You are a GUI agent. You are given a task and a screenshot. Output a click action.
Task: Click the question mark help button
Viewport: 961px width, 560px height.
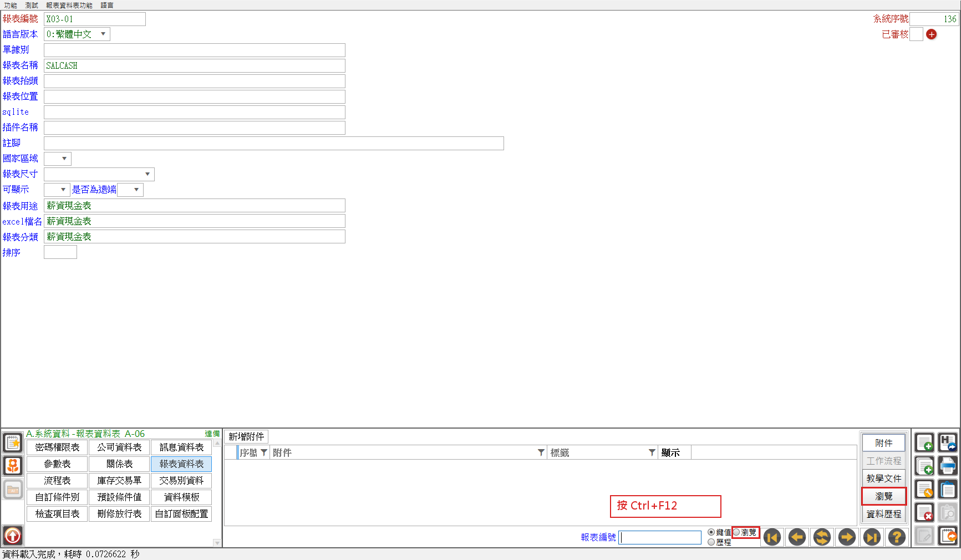point(897,537)
